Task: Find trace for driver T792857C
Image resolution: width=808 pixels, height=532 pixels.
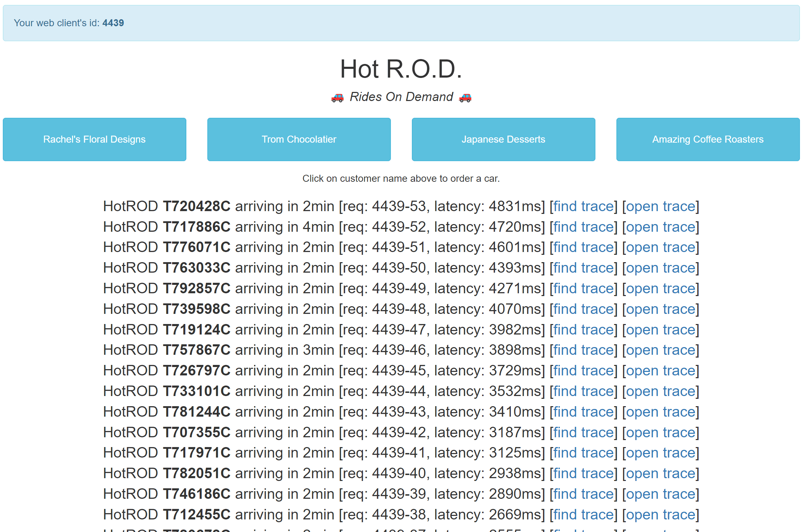Action: pos(584,289)
